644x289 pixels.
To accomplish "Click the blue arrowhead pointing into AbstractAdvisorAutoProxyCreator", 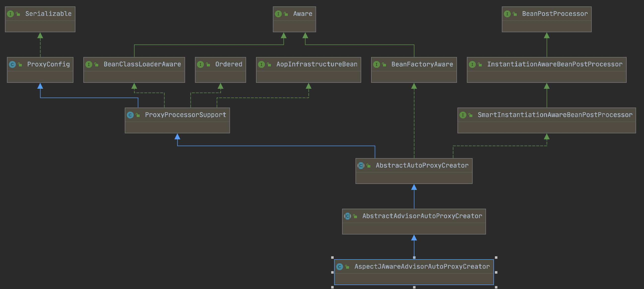I will tap(414, 237).
